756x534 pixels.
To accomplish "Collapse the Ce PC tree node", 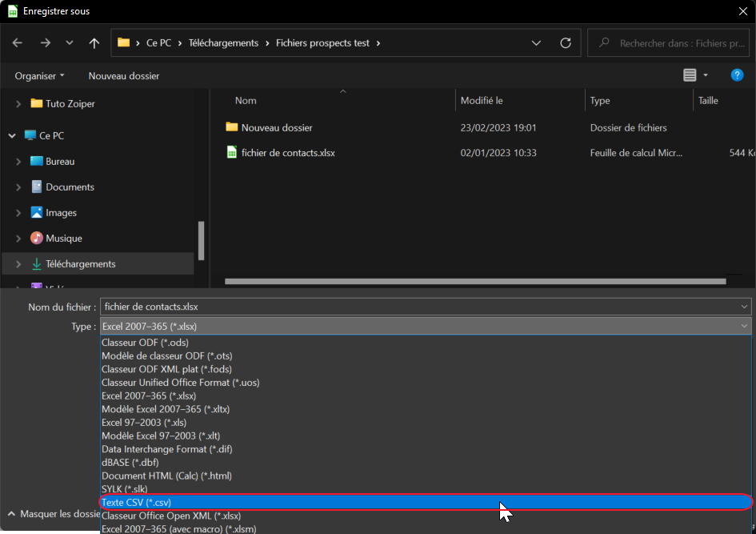I will point(12,136).
